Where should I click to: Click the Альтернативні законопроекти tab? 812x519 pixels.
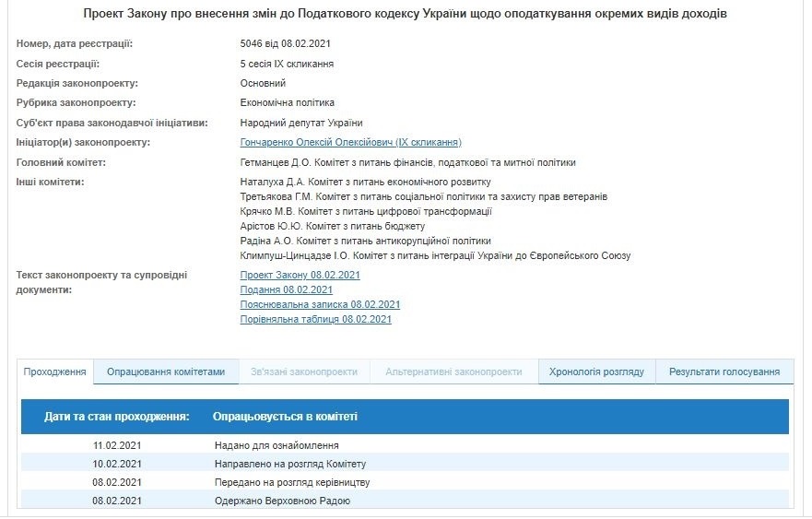(453, 372)
